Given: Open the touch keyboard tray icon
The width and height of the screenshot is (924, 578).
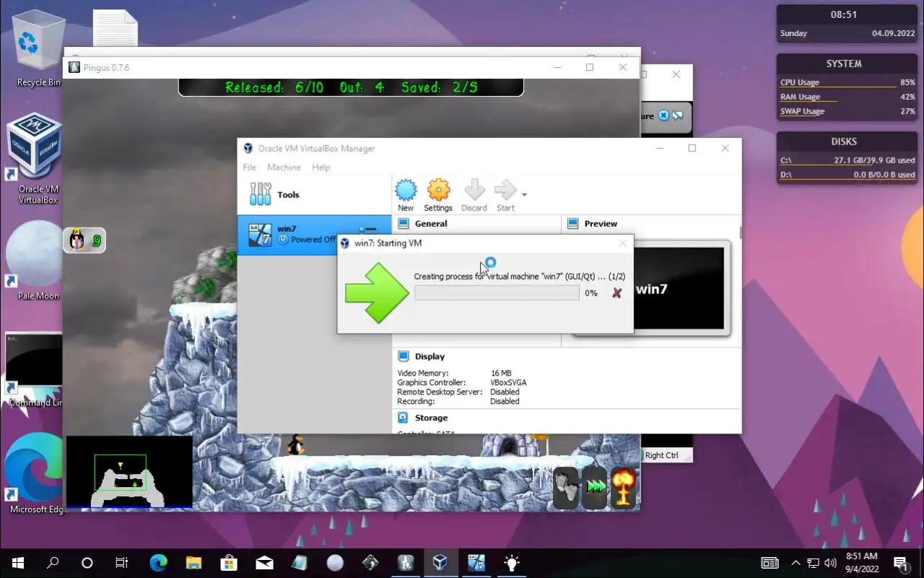Looking at the screenshot, I should click(x=770, y=563).
